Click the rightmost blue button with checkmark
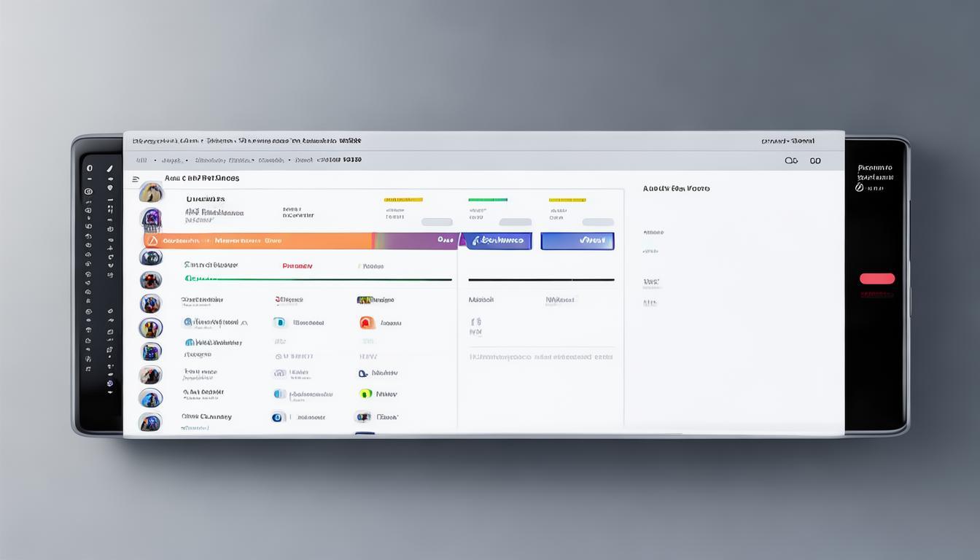980x560 pixels. coord(577,241)
